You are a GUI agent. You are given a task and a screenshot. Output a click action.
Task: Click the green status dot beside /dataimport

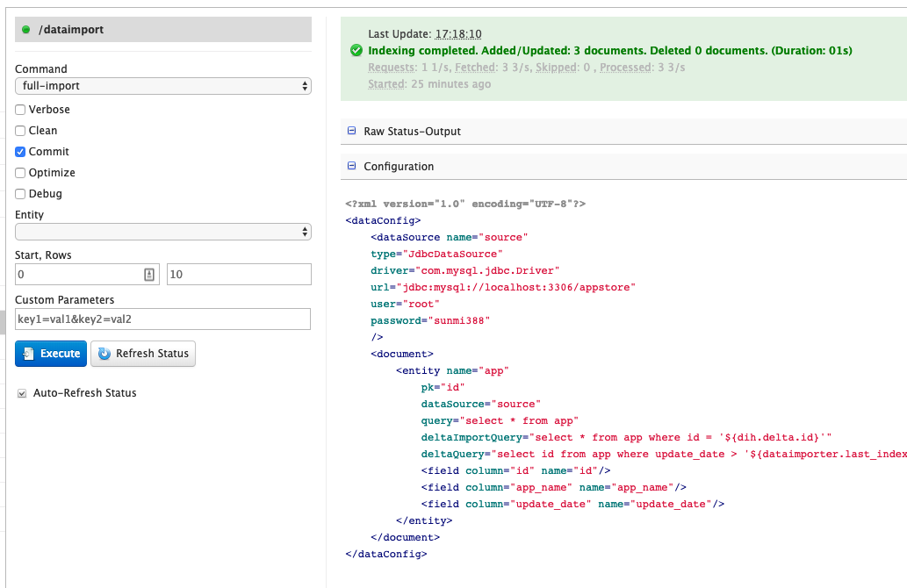[x=26, y=30]
